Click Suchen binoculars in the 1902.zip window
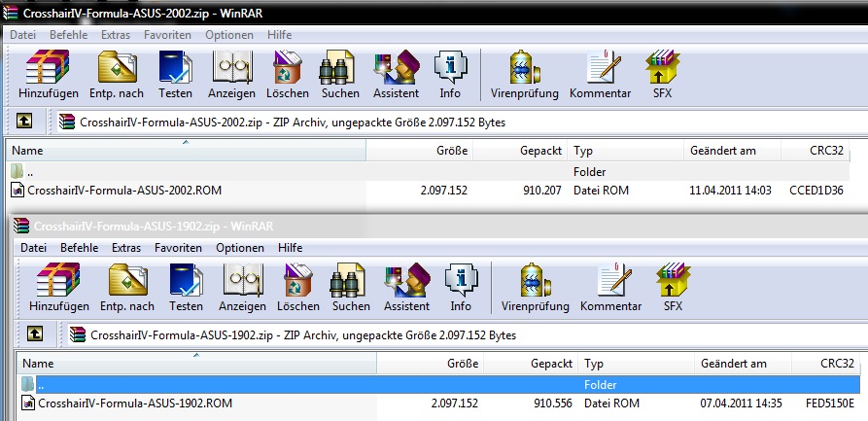The width and height of the screenshot is (868, 421). (348, 279)
